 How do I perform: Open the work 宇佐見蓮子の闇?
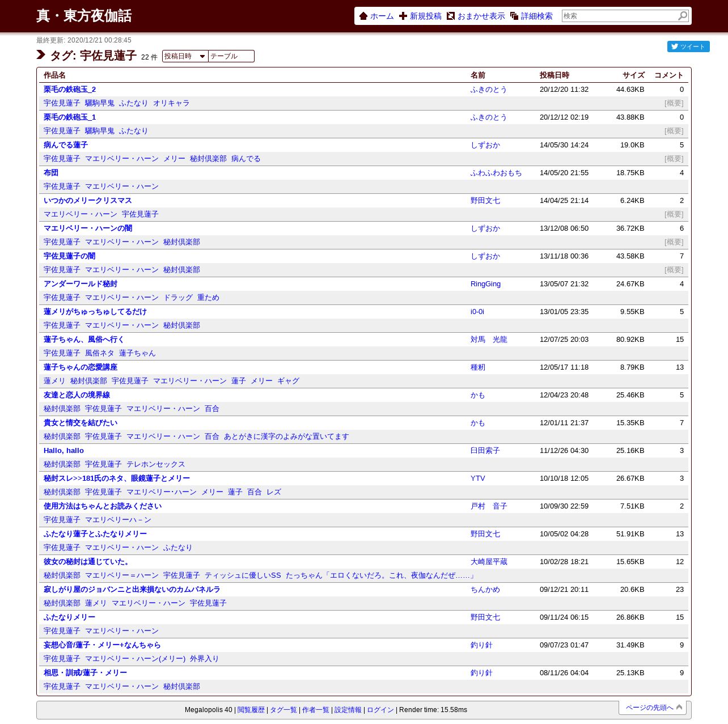(70, 256)
